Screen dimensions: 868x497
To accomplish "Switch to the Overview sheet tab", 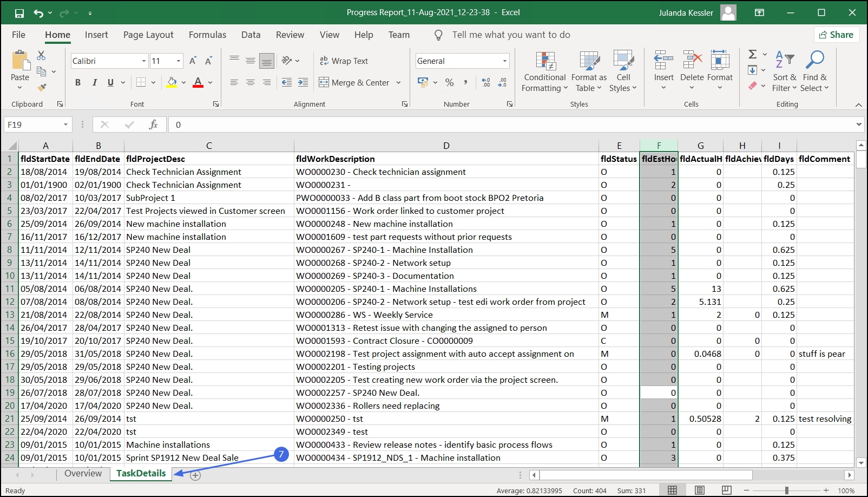I will point(83,473).
